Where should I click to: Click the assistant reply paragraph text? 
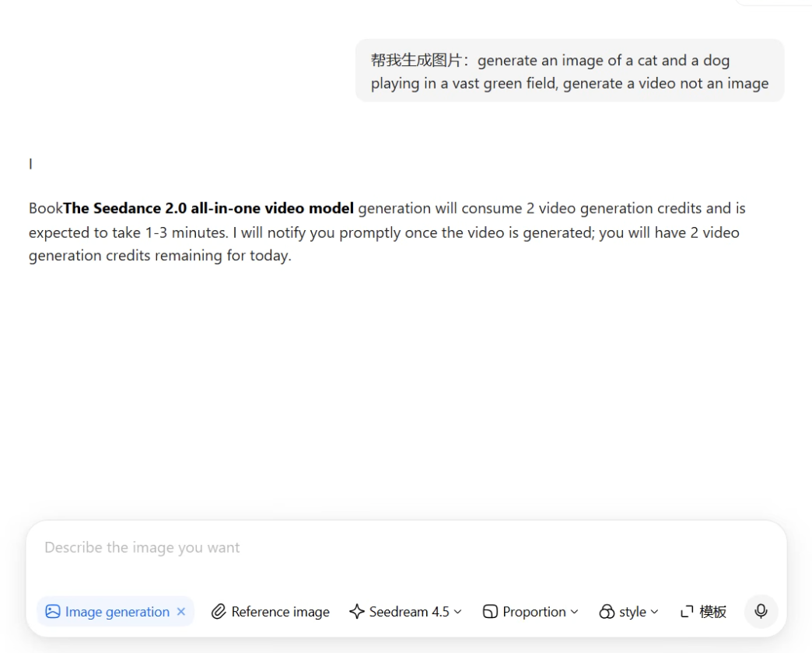pyautogui.click(x=387, y=232)
